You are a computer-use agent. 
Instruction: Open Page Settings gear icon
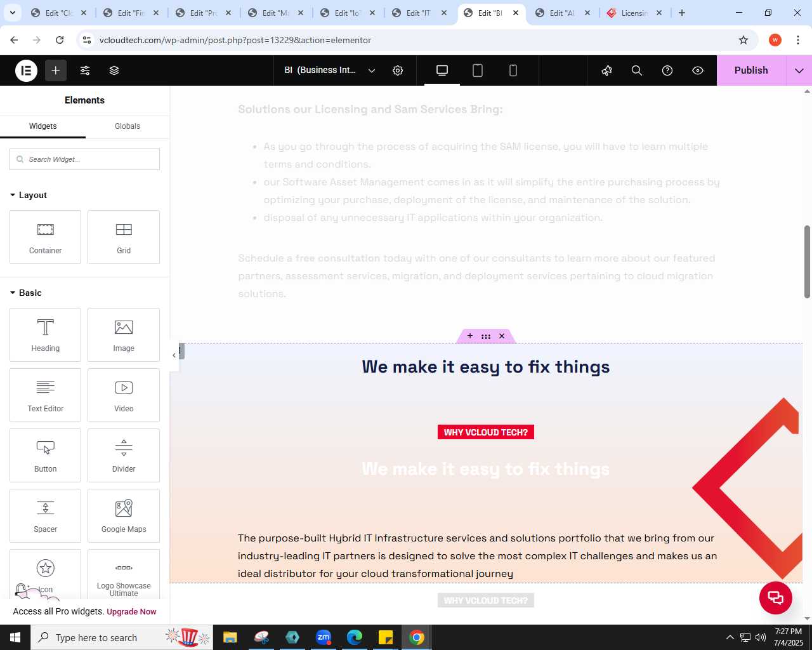click(398, 70)
